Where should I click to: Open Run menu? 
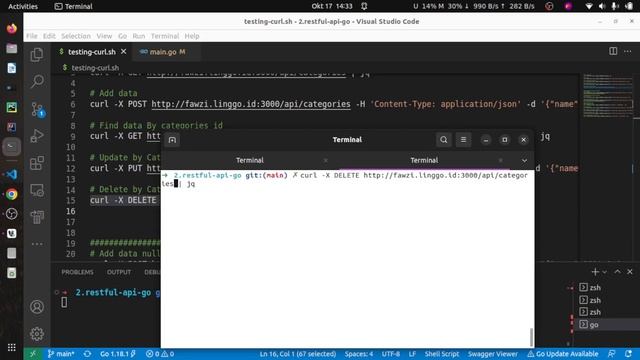point(139,36)
